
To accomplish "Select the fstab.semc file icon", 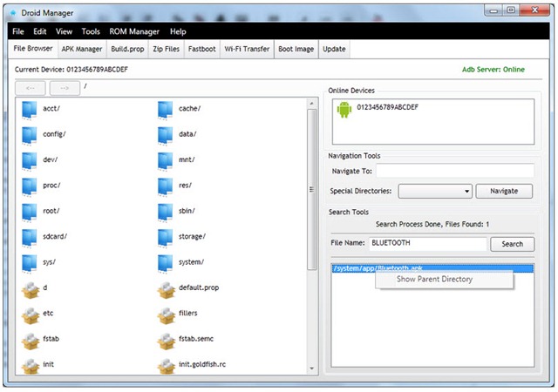I will (167, 341).
